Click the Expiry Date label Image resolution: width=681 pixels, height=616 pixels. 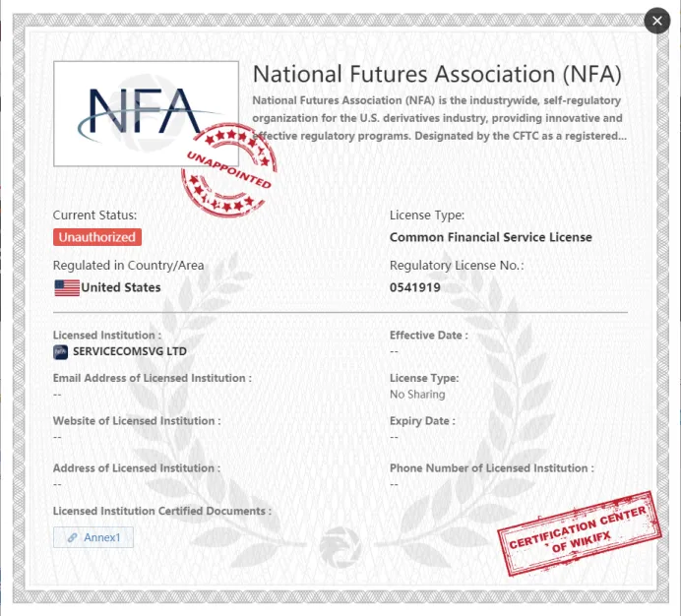[422, 421]
